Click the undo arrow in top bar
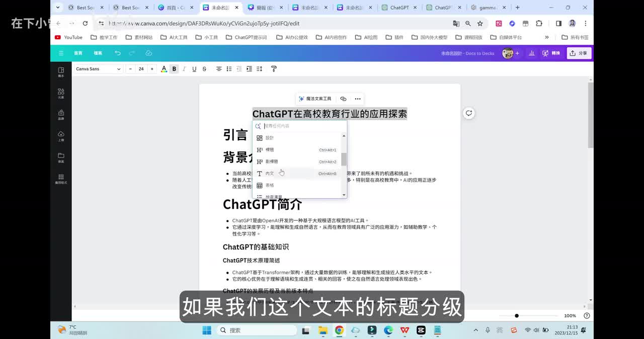 coord(117,53)
